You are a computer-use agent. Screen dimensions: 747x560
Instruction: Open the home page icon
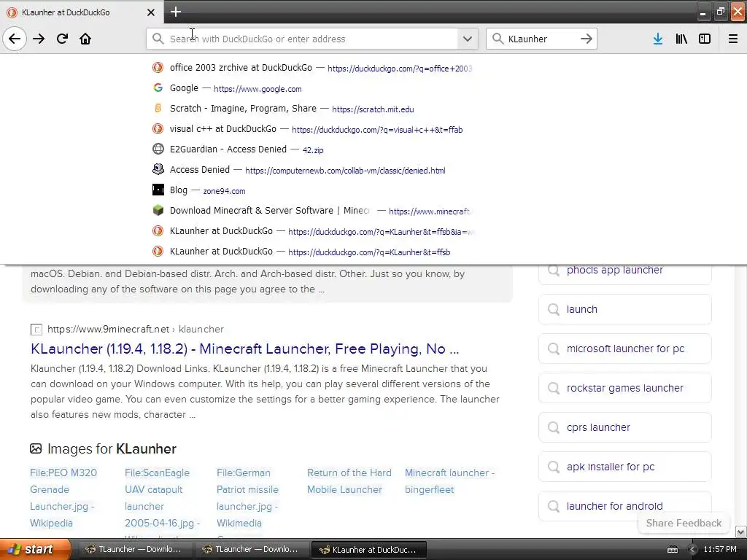pos(85,39)
